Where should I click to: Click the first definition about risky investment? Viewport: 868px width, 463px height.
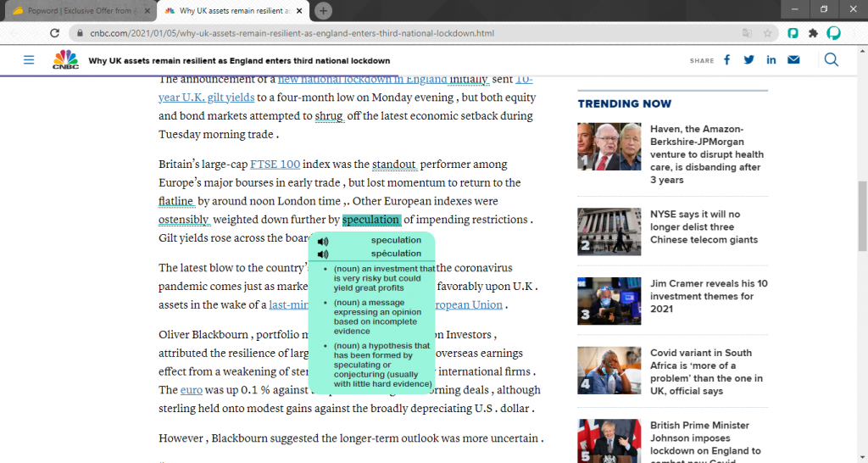tap(384, 278)
